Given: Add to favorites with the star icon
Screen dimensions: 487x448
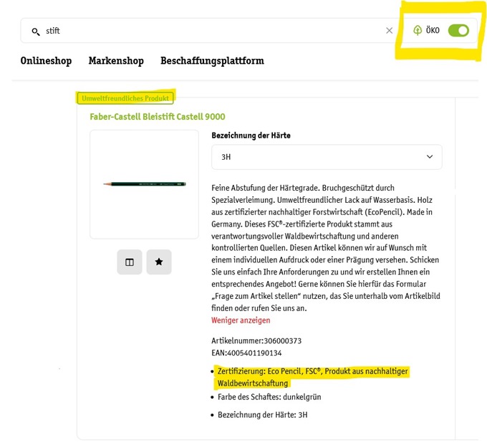Looking at the screenshot, I should (159, 262).
